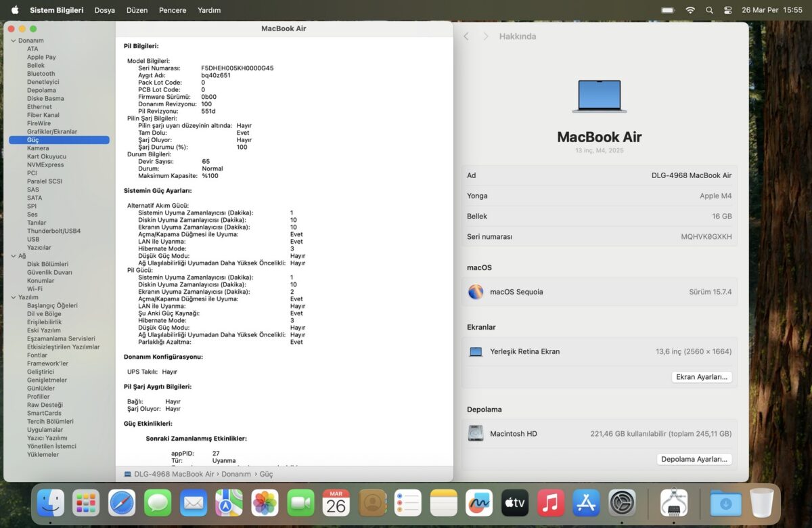Click the Sürüm 15.7.4 text

[x=710, y=292]
